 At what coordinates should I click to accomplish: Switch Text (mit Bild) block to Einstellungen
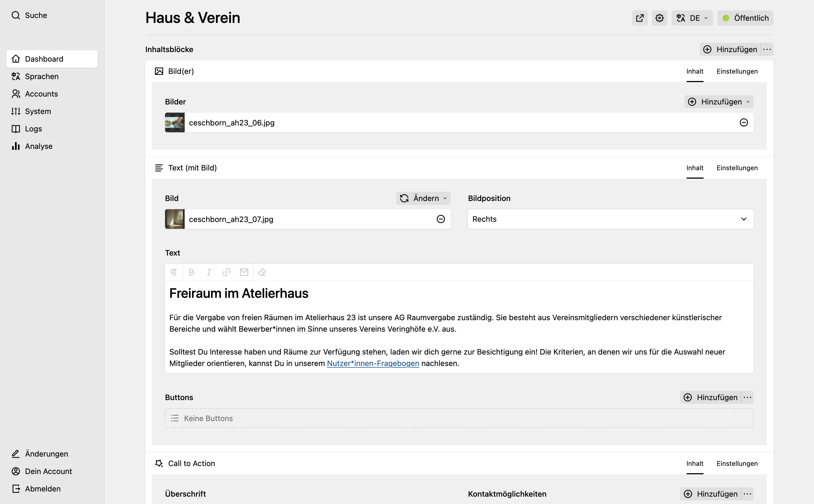(737, 168)
